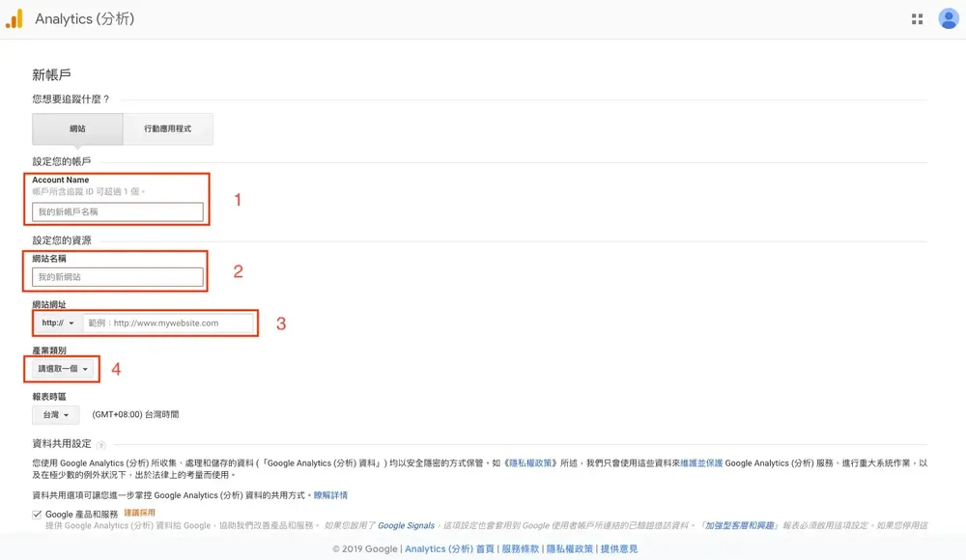
Task: Open the http:// protocol dropdown
Action: coord(58,322)
